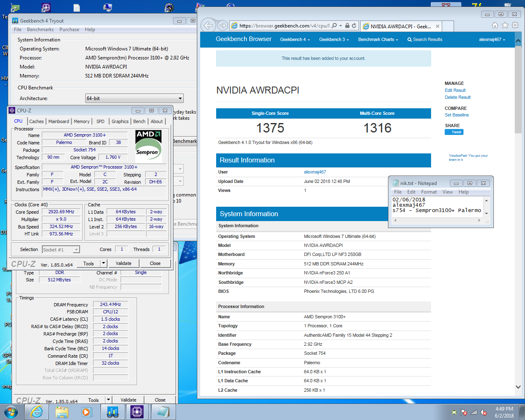Switch to Geekbench taskbar button
The width and height of the screenshot is (525, 420).
[112, 412]
